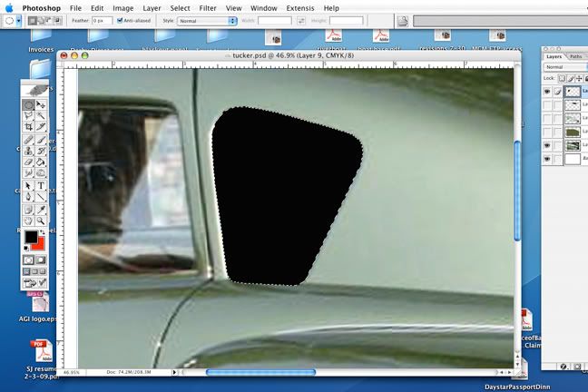The height and width of the screenshot is (392, 588).
Task: Select the Line tool
Action: coord(41,197)
